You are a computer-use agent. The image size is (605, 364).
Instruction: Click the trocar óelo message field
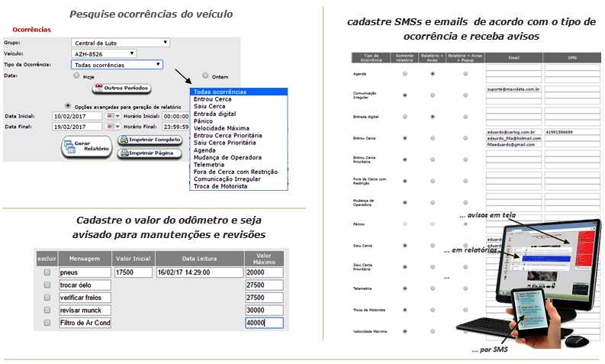tap(85, 285)
